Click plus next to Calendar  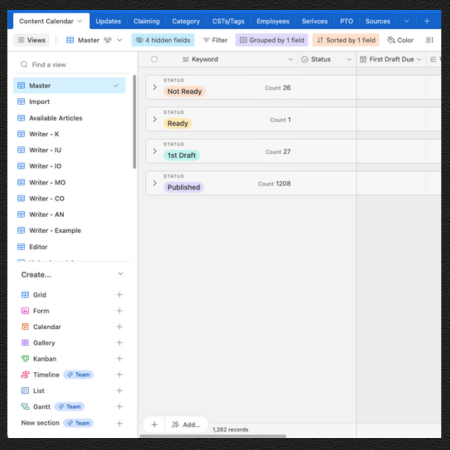119,327
